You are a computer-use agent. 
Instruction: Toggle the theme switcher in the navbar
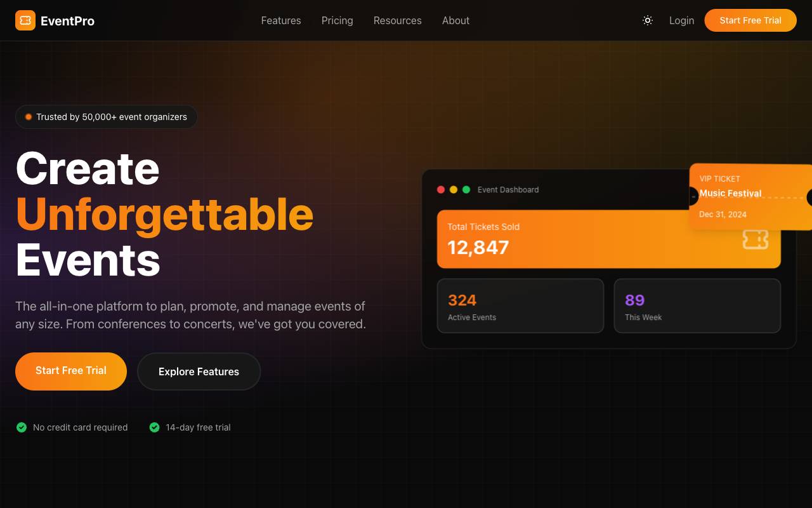pos(648,20)
